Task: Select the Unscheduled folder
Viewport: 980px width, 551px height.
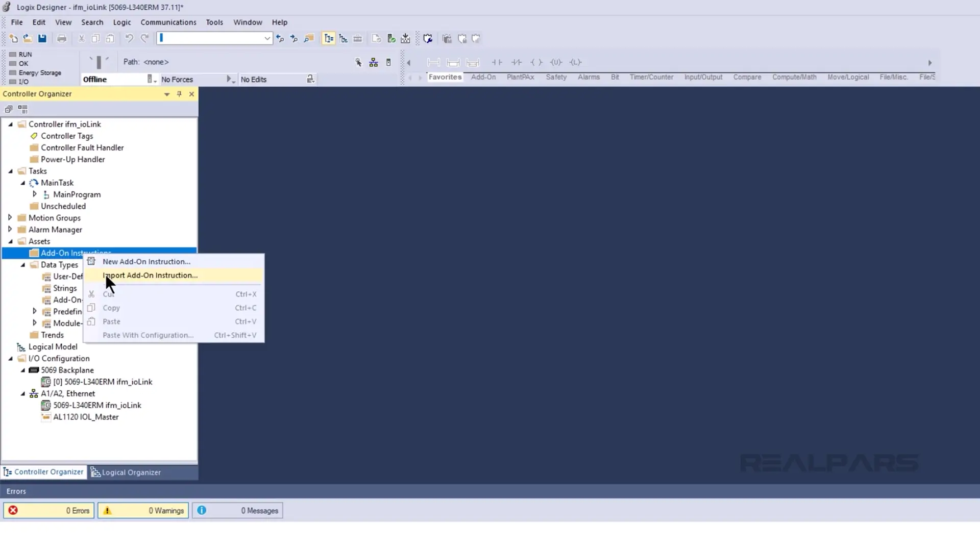Action: click(x=63, y=206)
